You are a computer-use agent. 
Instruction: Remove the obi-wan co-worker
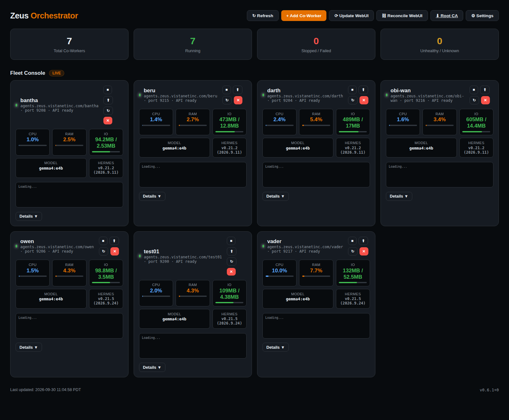[485, 100]
